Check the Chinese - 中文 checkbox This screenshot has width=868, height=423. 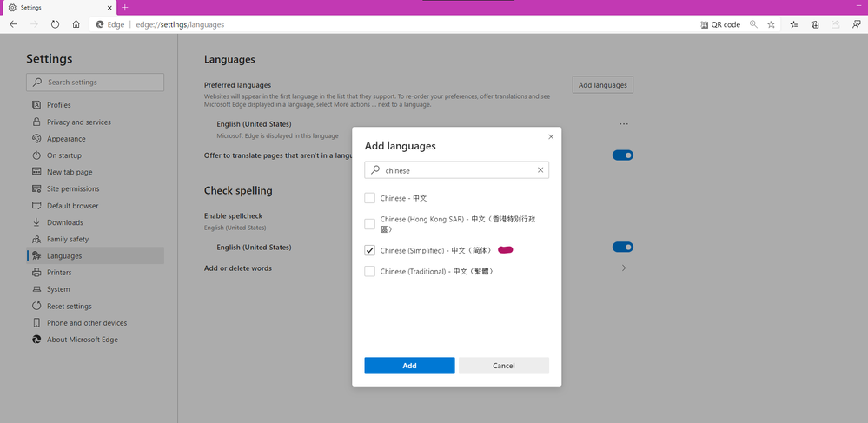[x=370, y=198]
